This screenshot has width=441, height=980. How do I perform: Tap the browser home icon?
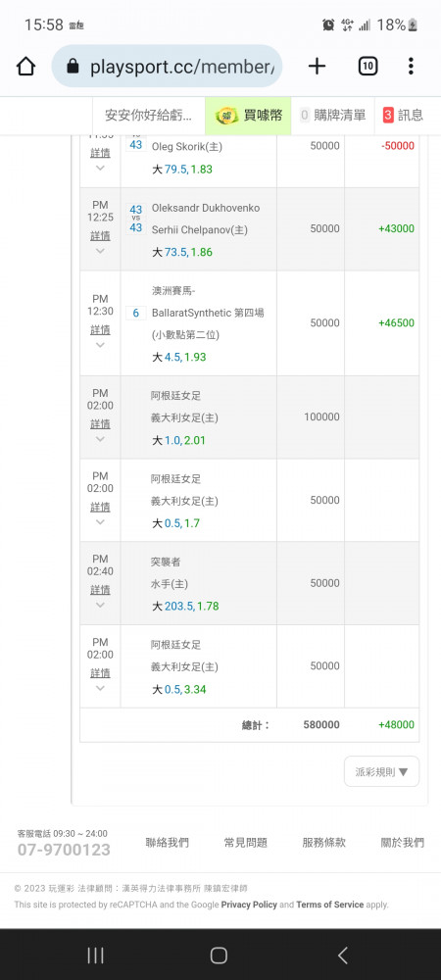(x=25, y=67)
